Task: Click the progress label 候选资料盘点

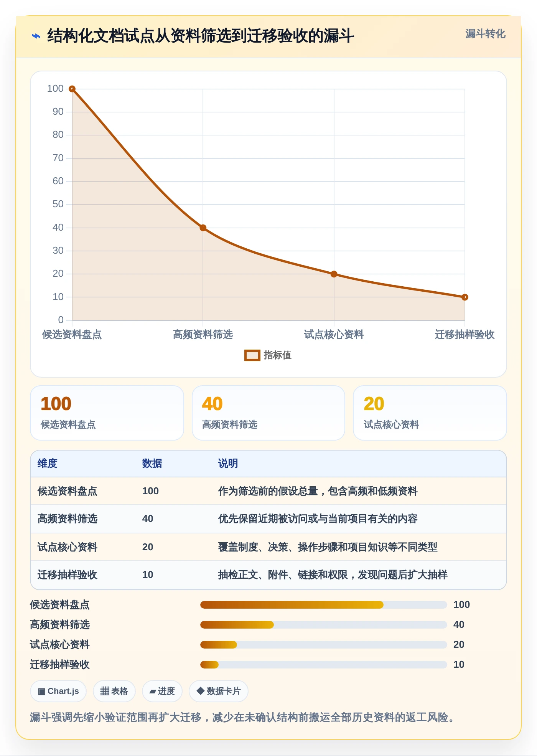Action: coord(60,605)
